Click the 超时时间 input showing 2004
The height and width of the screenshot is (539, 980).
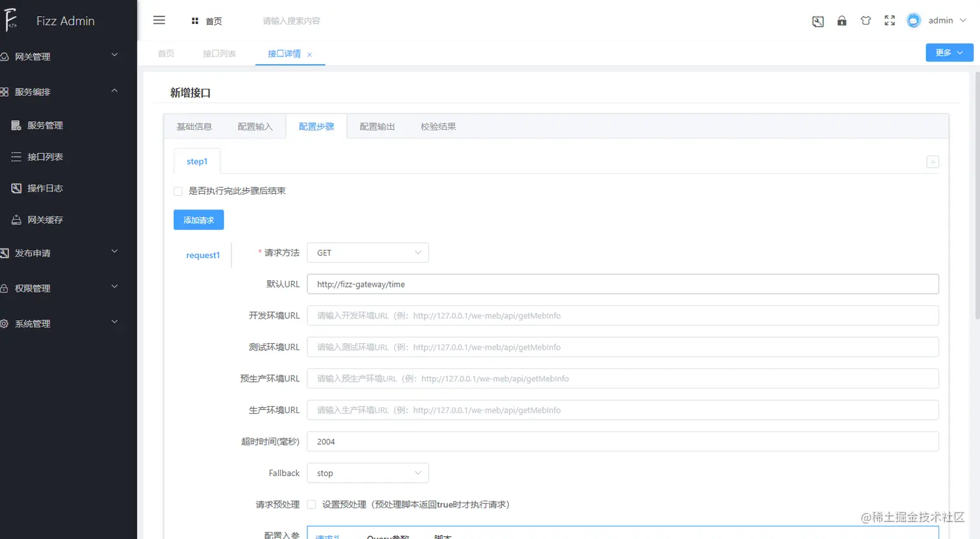(x=623, y=442)
